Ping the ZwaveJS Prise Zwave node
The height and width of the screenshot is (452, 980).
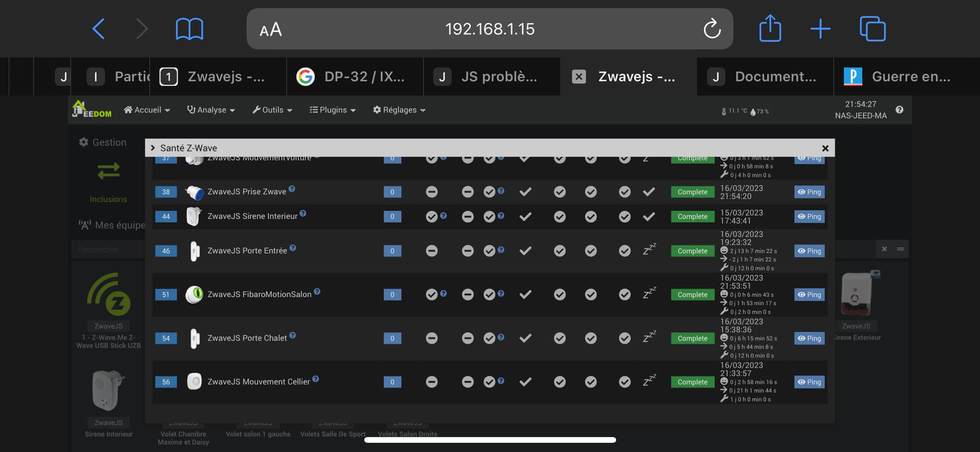809,192
